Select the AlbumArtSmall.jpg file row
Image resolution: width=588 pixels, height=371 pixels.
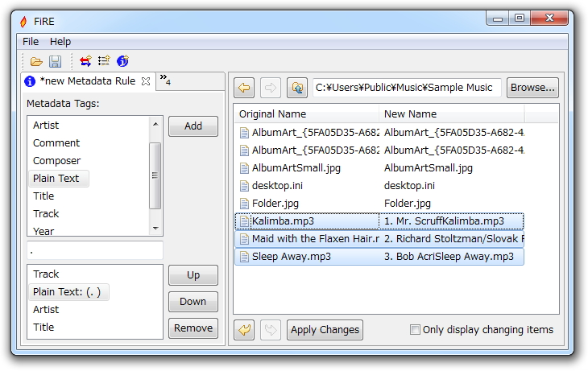tap(379, 168)
